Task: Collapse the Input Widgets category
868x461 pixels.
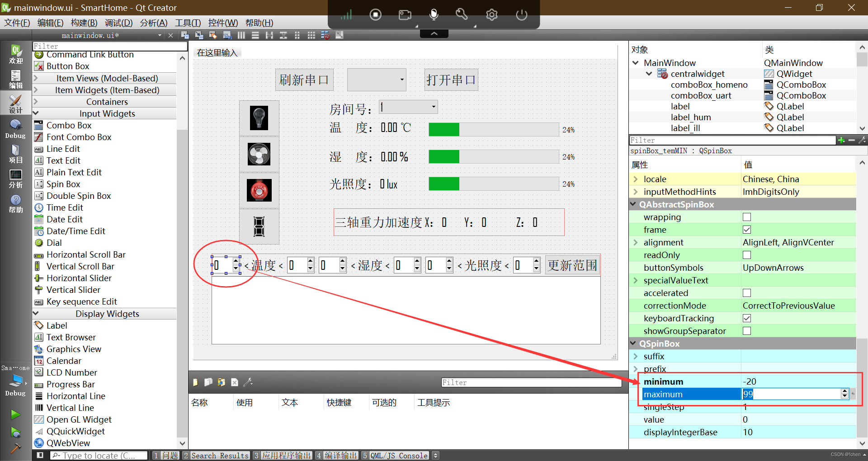Action: 36,113
